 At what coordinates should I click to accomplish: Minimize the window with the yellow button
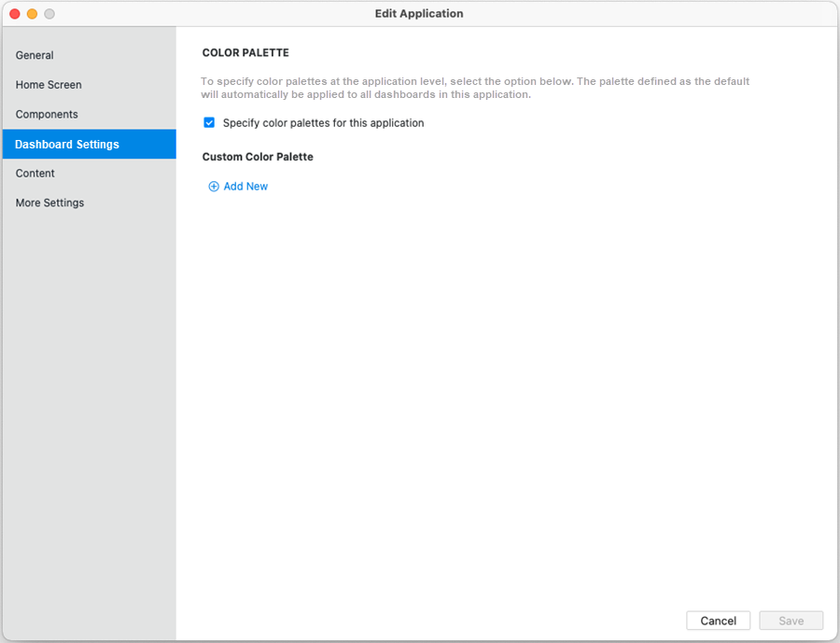click(x=32, y=14)
